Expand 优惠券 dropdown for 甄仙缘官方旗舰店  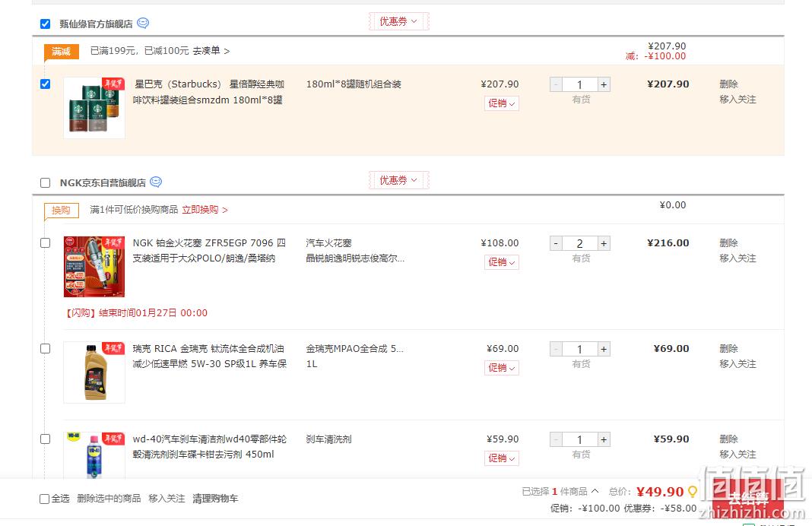[398, 21]
